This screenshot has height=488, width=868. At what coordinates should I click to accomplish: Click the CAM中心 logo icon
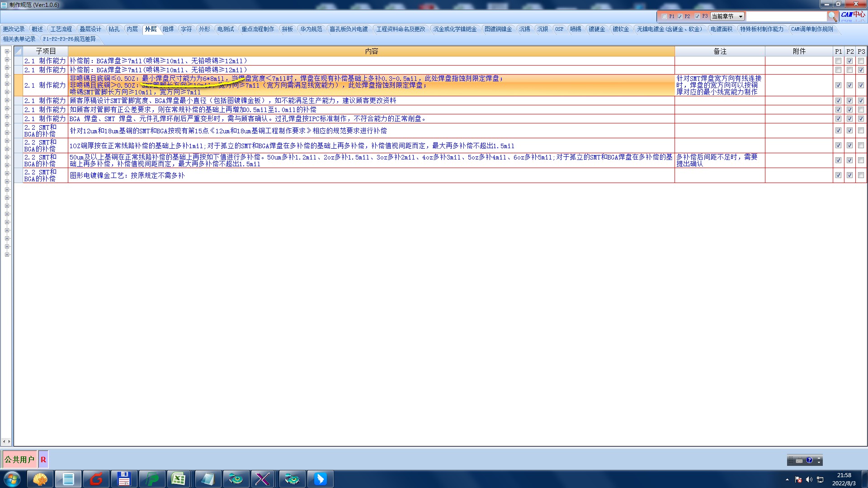click(x=853, y=15)
